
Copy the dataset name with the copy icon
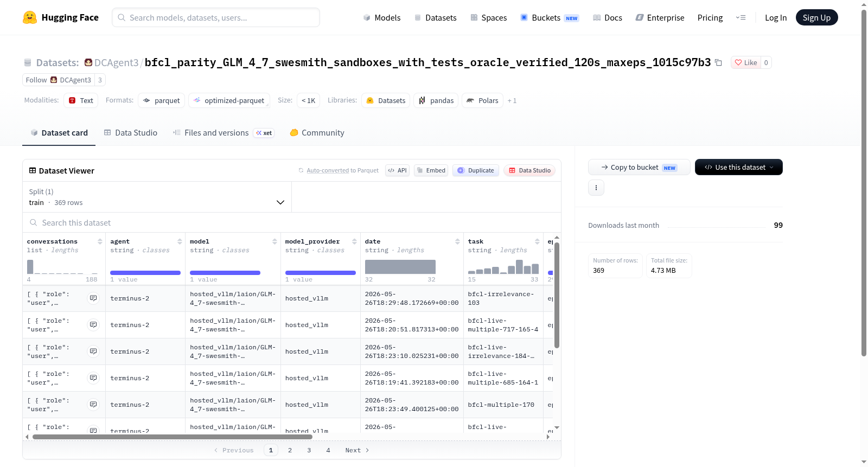click(x=718, y=62)
